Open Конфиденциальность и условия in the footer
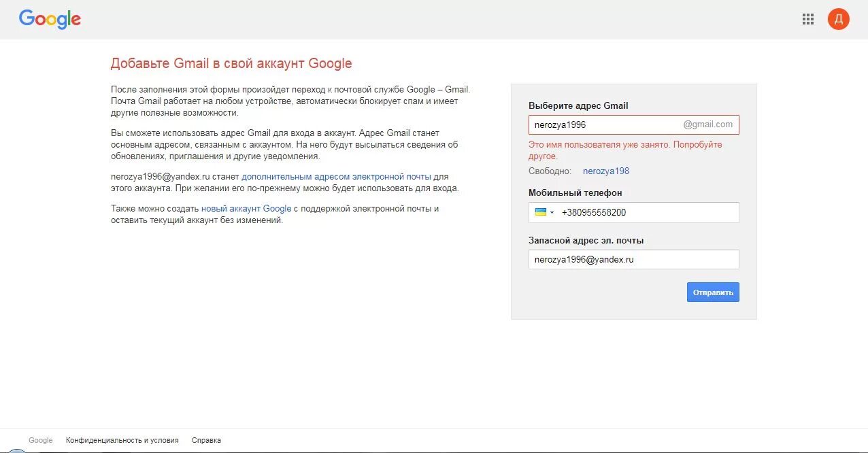The width and height of the screenshot is (868, 453). [x=122, y=440]
